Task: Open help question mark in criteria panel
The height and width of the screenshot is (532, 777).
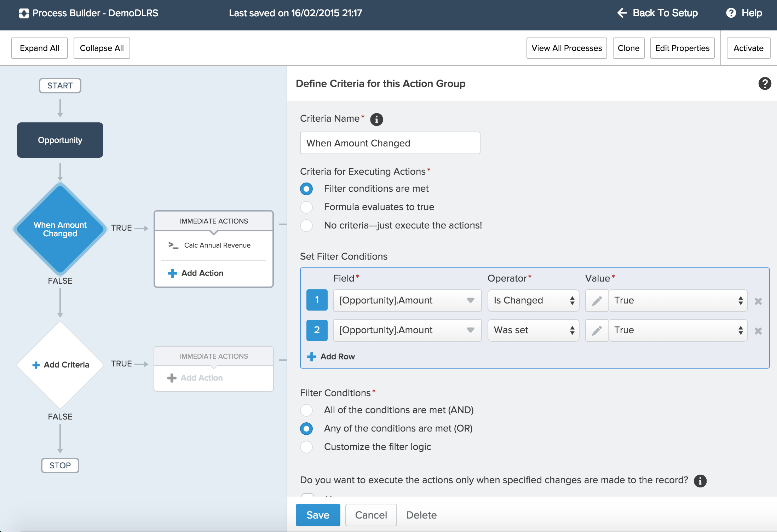Action: [764, 83]
